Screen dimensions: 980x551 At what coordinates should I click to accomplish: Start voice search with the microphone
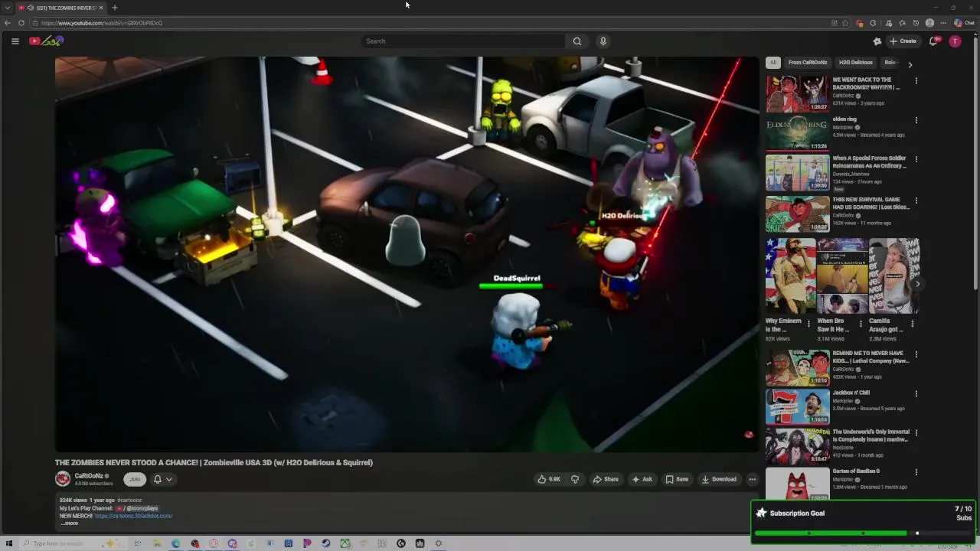tap(603, 41)
